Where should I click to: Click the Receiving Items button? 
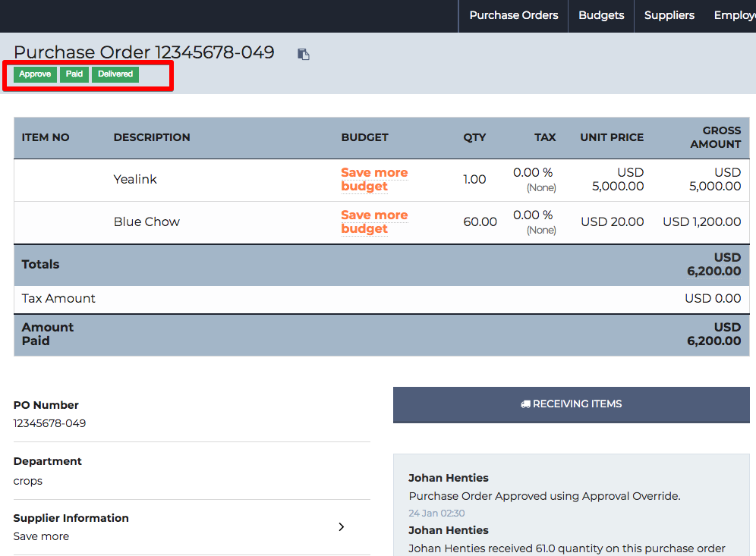click(x=572, y=405)
